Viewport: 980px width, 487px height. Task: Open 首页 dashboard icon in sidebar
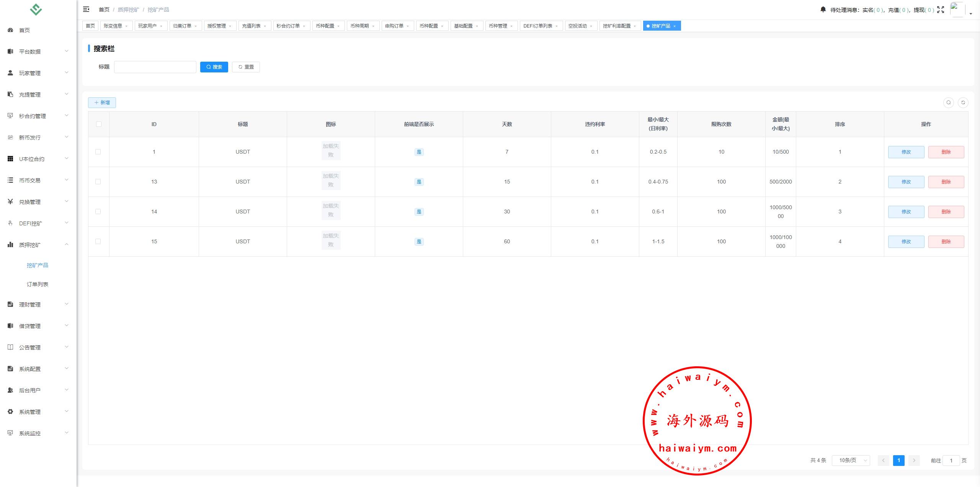tap(10, 30)
